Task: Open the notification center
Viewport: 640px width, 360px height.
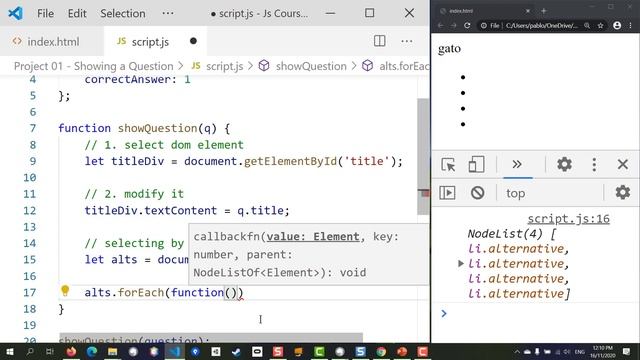Action: click(627, 352)
